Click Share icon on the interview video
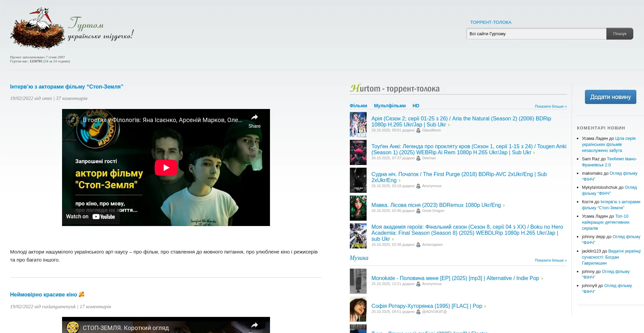This screenshot has height=333, width=644. pyautogui.click(x=254, y=117)
